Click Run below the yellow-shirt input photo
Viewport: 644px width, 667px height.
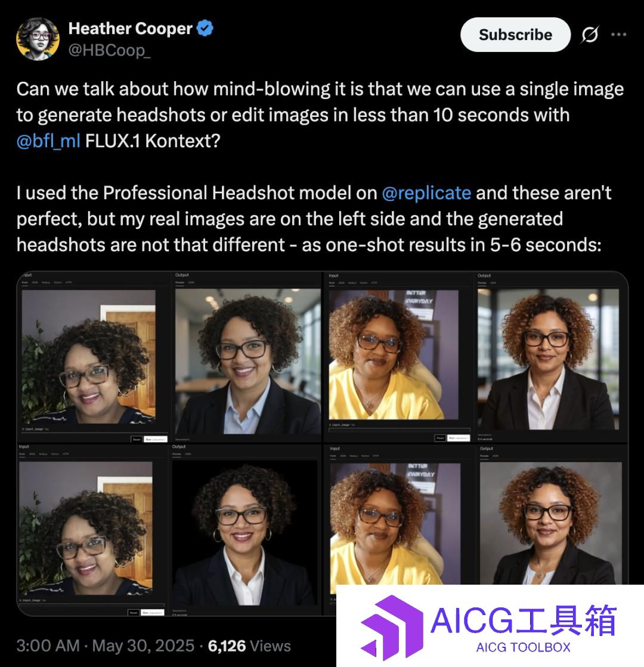[458, 438]
